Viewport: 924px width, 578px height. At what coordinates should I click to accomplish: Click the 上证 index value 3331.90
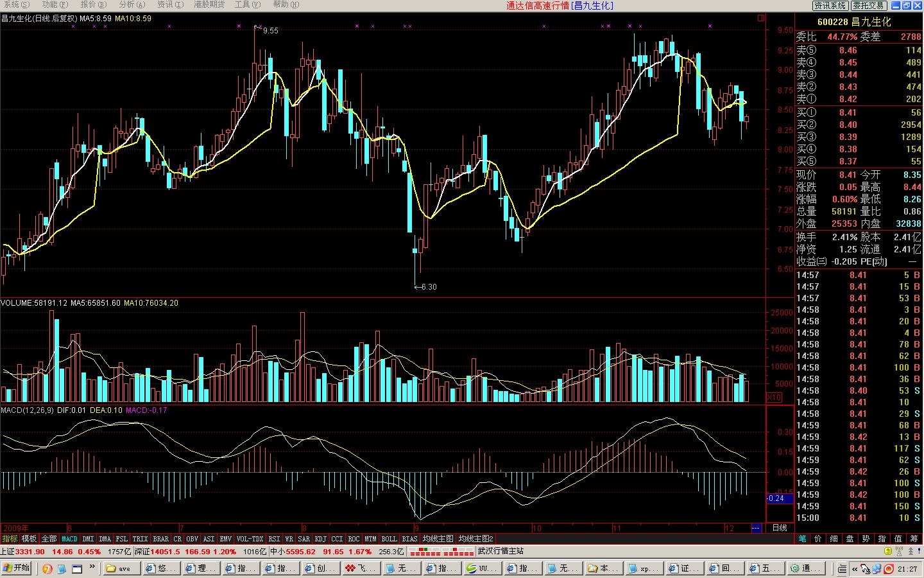coord(30,552)
